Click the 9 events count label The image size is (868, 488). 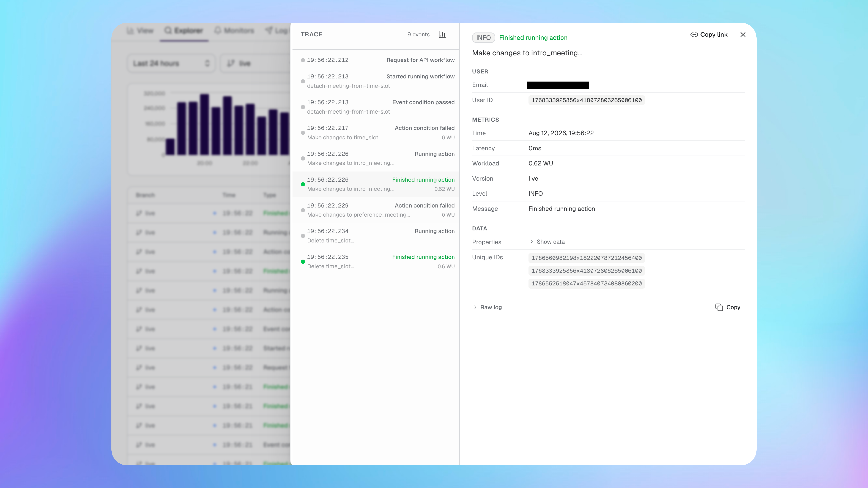coord(418,34)
